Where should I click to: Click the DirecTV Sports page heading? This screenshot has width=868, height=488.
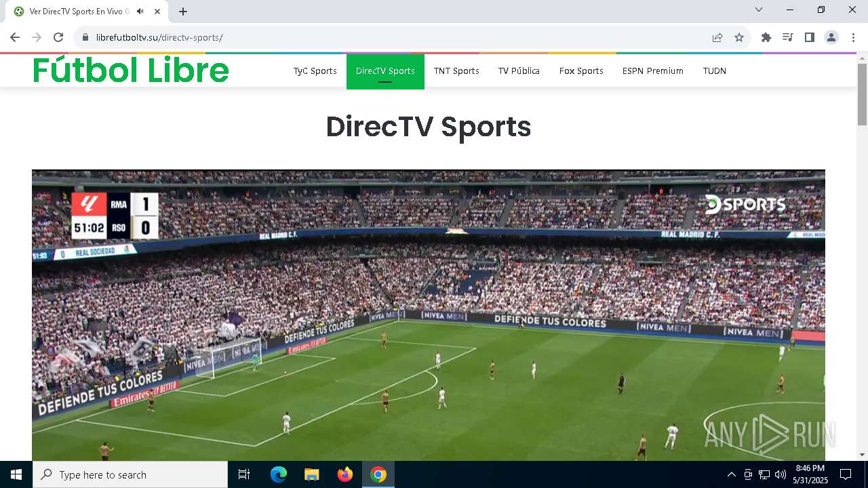point(429,127)
